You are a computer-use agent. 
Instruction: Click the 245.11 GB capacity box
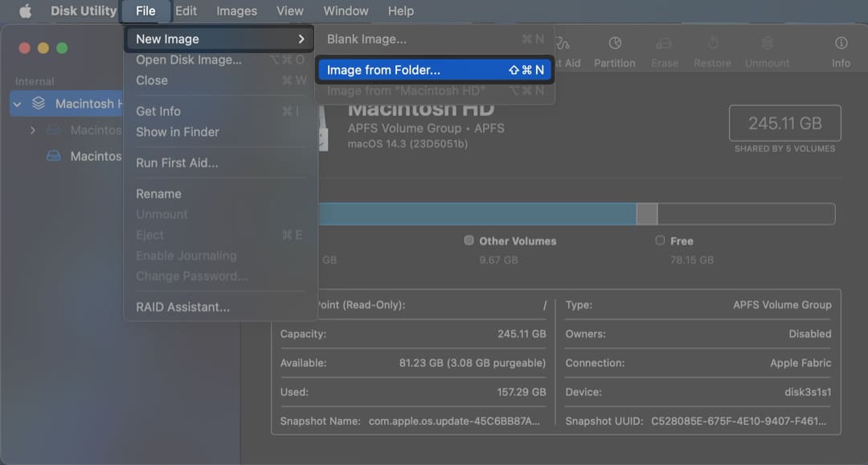point(785,123)
